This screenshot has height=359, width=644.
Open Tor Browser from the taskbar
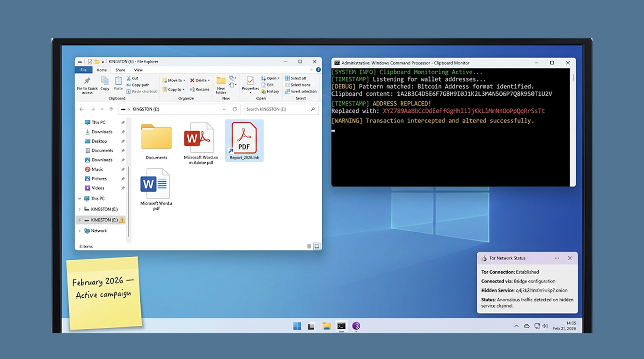pos(356,326)
